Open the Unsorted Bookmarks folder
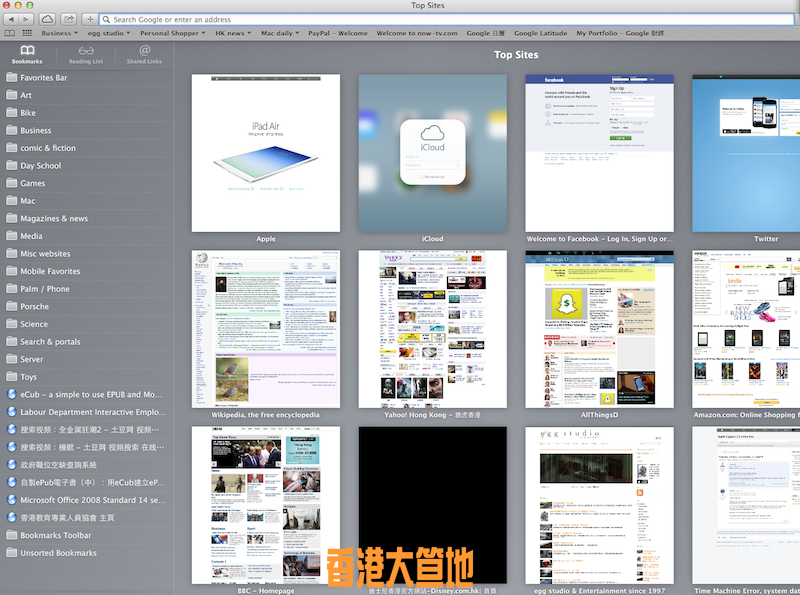The width and height of the screenshot is (800, 595). [x=87, y=553]
